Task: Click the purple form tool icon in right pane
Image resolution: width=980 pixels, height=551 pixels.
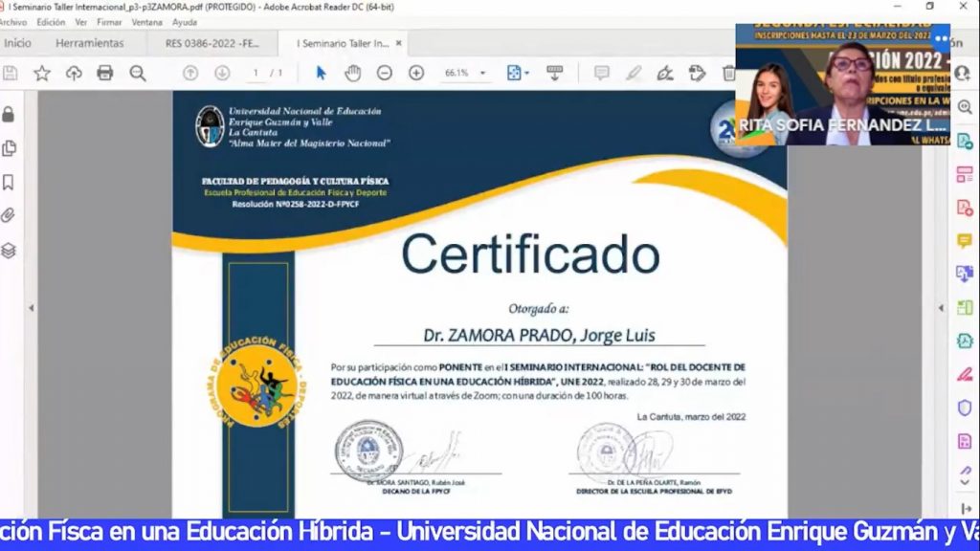Action: 965,442
